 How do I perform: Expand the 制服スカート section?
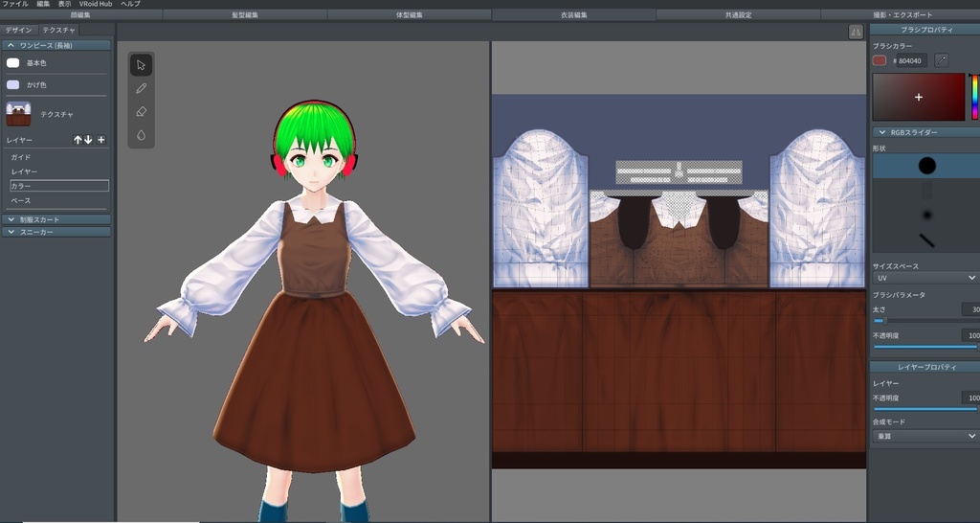click(x=56, y=219)
